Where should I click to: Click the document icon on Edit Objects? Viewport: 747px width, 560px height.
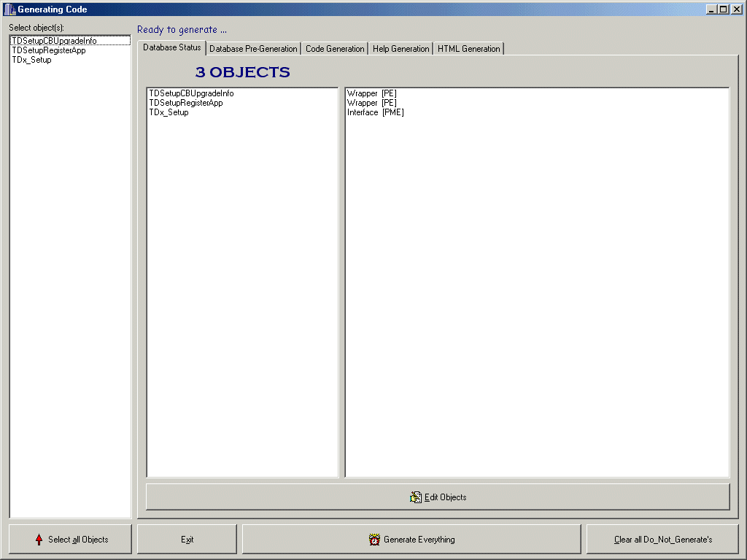point(416,497)
